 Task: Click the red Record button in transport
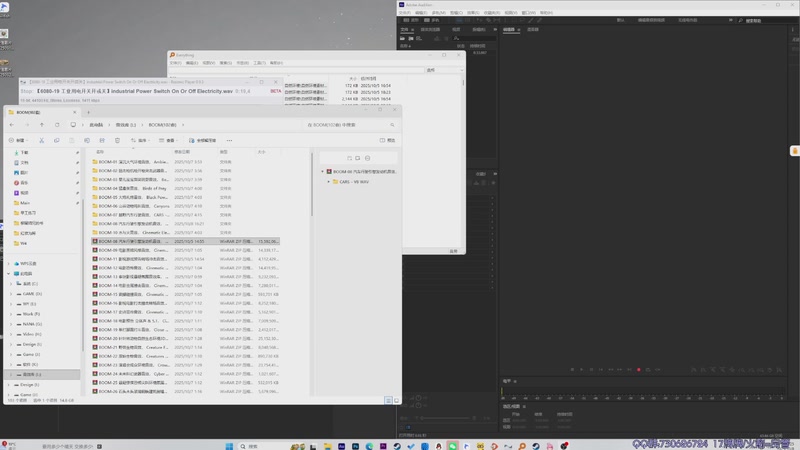click(639, 369)
